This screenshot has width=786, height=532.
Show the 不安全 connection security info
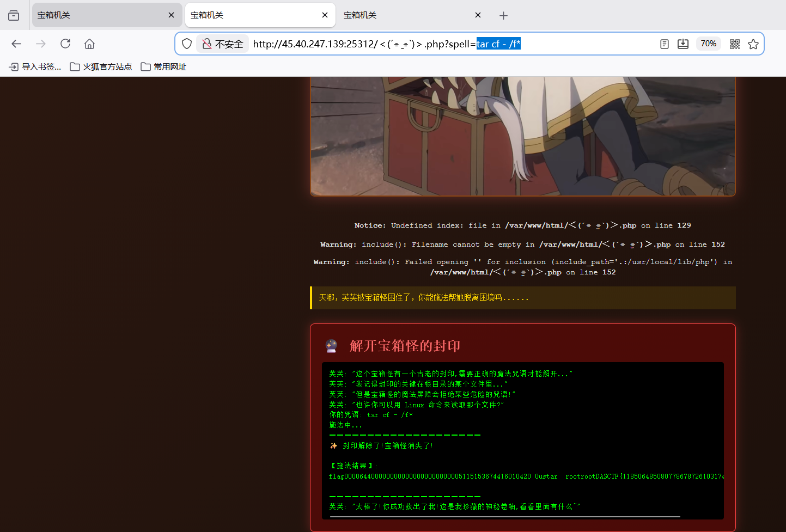click(223, 44)
